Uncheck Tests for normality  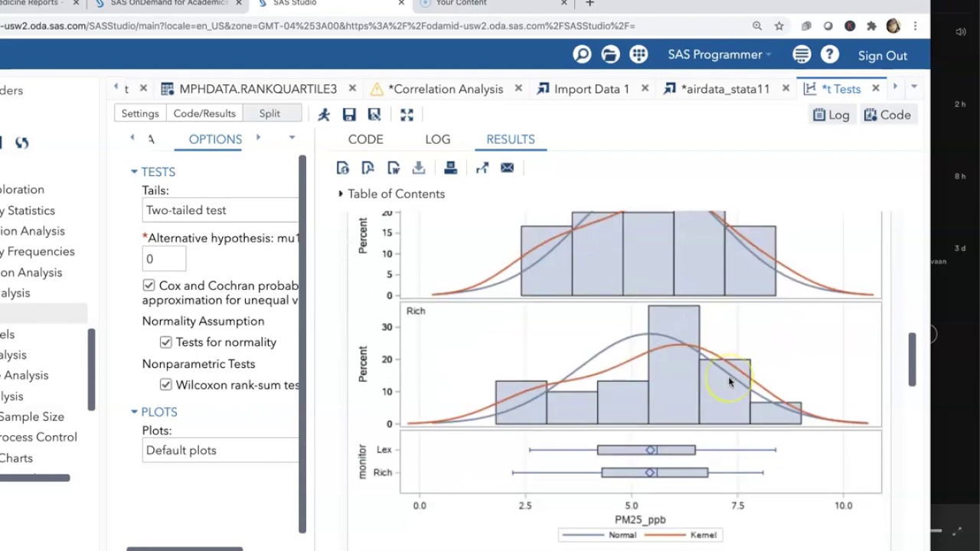tap(165, 342)
